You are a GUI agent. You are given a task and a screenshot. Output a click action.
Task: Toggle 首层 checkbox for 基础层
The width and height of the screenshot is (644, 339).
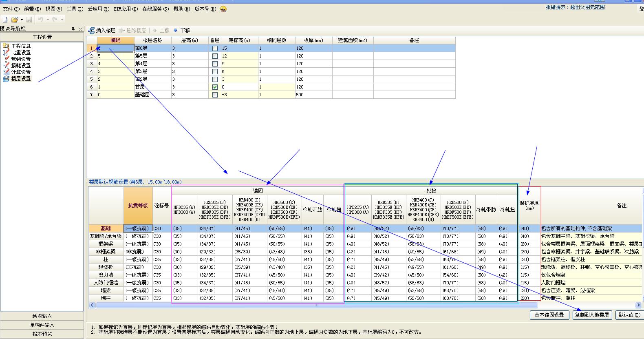[x=215, y=95]
